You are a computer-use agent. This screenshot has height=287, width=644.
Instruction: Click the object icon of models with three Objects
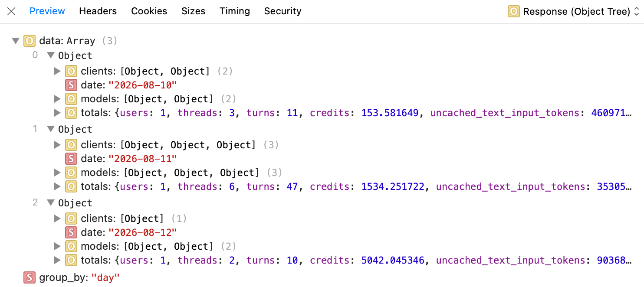coord(71,173)
